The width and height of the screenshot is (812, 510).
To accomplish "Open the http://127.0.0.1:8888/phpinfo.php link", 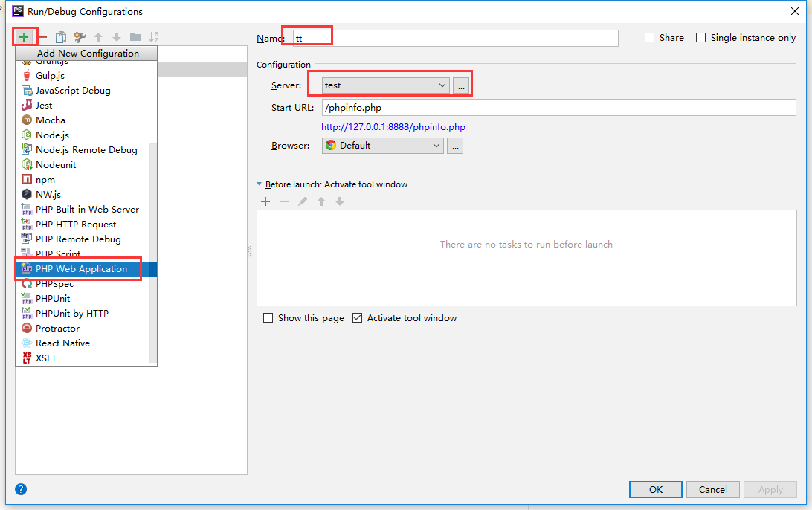I will 393,127.
